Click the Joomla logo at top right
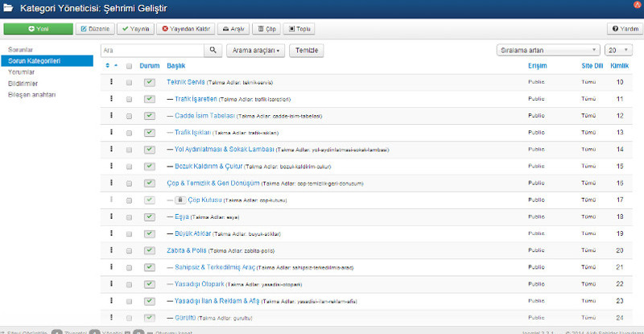 coord(638,5)
